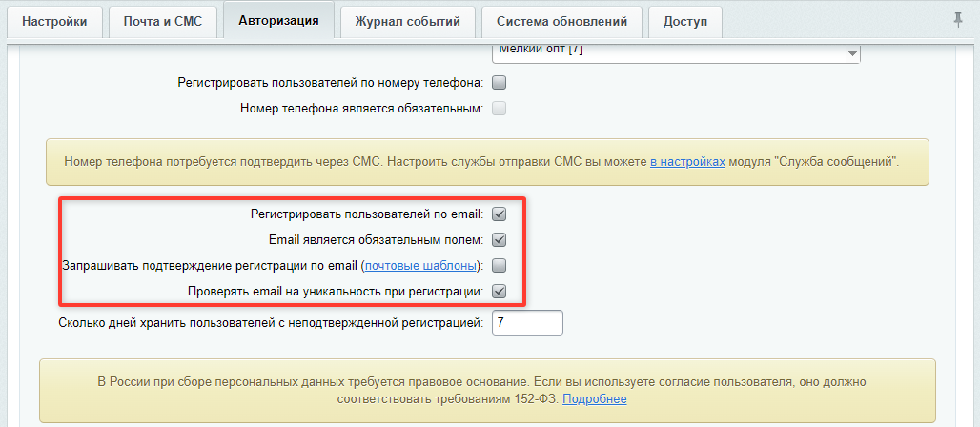Click the pin icon at tab bar

pos(957,21)
